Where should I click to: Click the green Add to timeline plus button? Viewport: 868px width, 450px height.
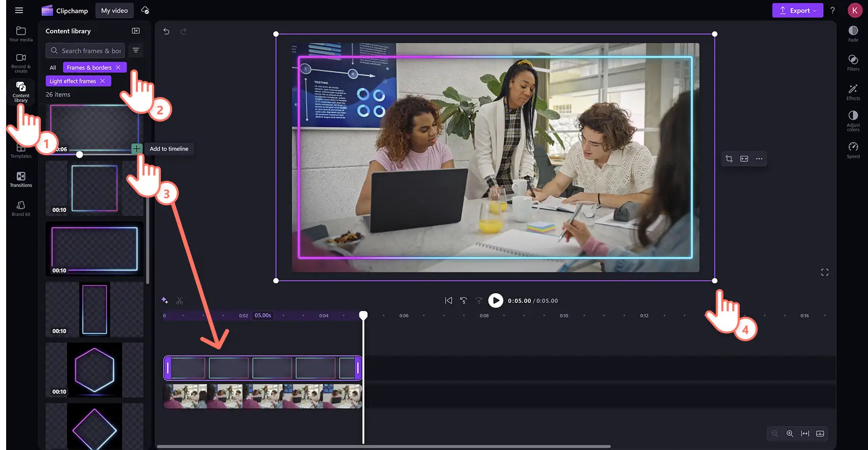click(136, 149)
